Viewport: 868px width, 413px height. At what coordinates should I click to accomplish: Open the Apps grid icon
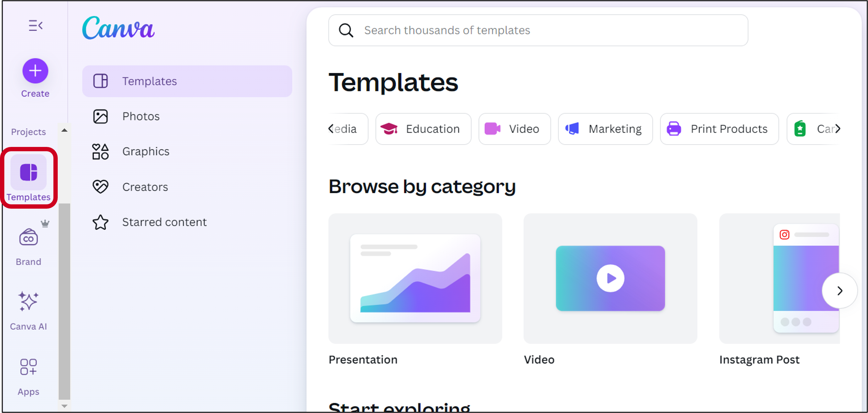(x=29, y=367)
